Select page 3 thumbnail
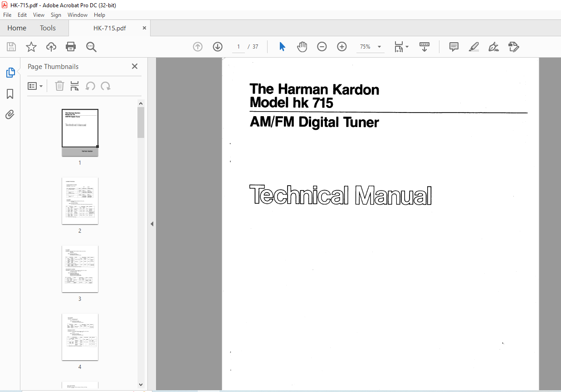Screen dimensions: 561x392 tap(80, 269)
